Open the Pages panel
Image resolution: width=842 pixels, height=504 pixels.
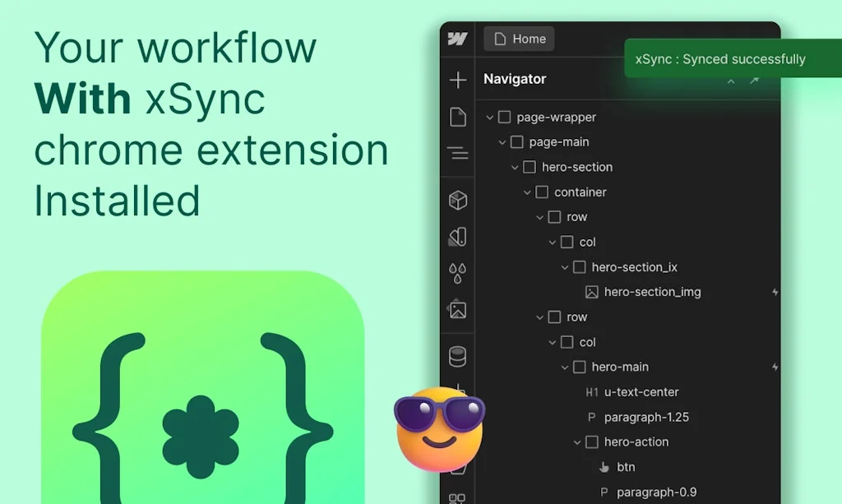[x=458, y=118]
